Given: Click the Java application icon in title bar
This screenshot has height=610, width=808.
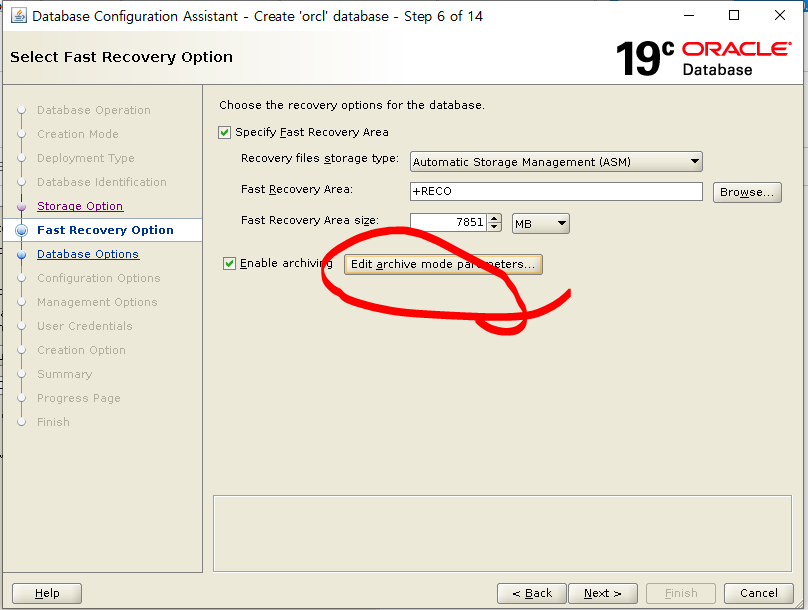Looking at the screenshot, I should (x=19, y=15).
